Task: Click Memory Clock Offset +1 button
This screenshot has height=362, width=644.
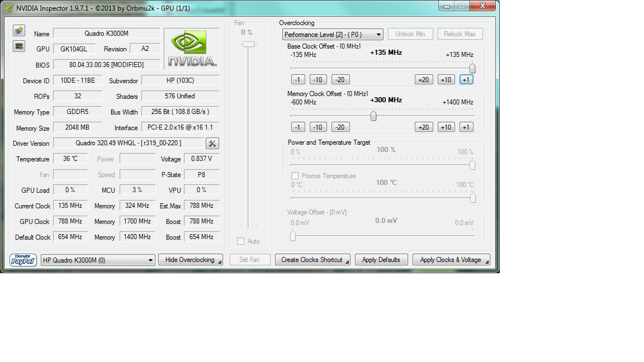Action: pos(466,127)
